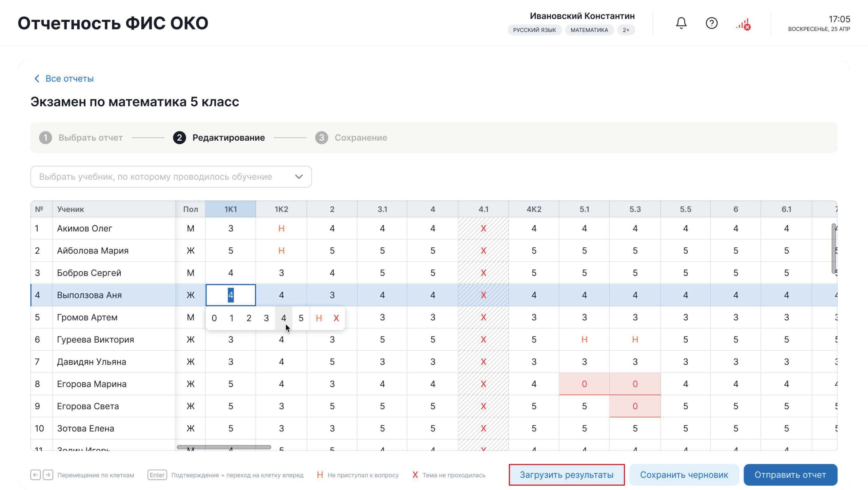Image resolution: width=868 pixels, height=490 pixels.
Task: Click the back chevron beside Все отчеты
Action: pos(37,79)
